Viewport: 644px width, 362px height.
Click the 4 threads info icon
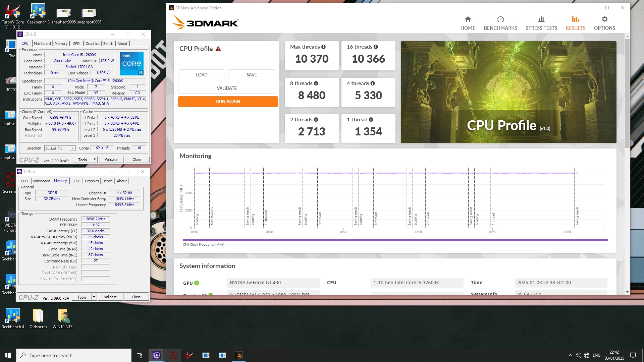coord(373,83)
